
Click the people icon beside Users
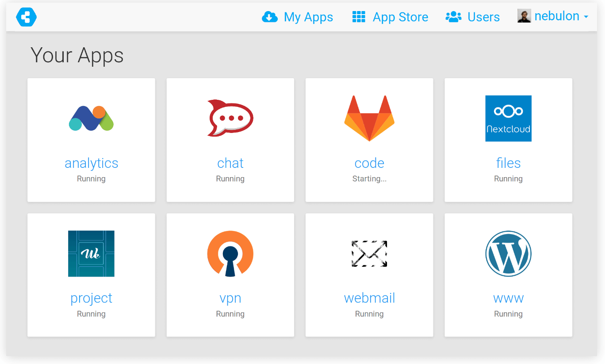453,17
